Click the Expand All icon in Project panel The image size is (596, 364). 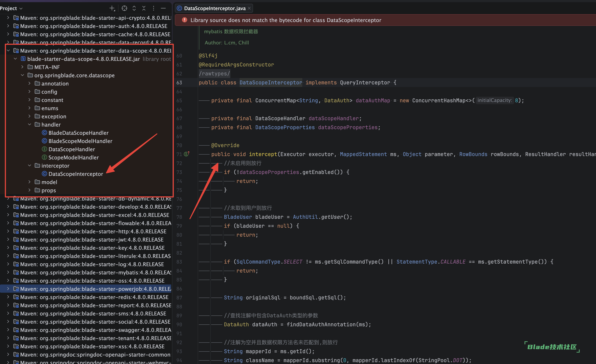point(134,8)
